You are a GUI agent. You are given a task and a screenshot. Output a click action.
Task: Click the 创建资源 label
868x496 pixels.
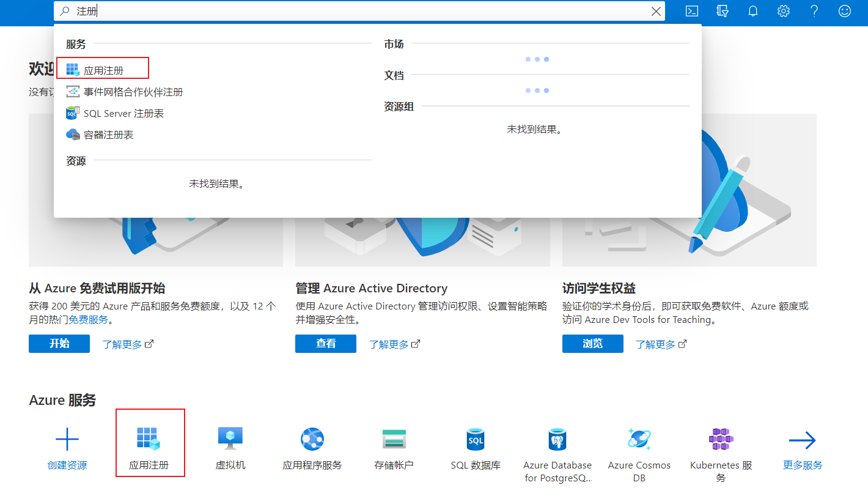67,465
